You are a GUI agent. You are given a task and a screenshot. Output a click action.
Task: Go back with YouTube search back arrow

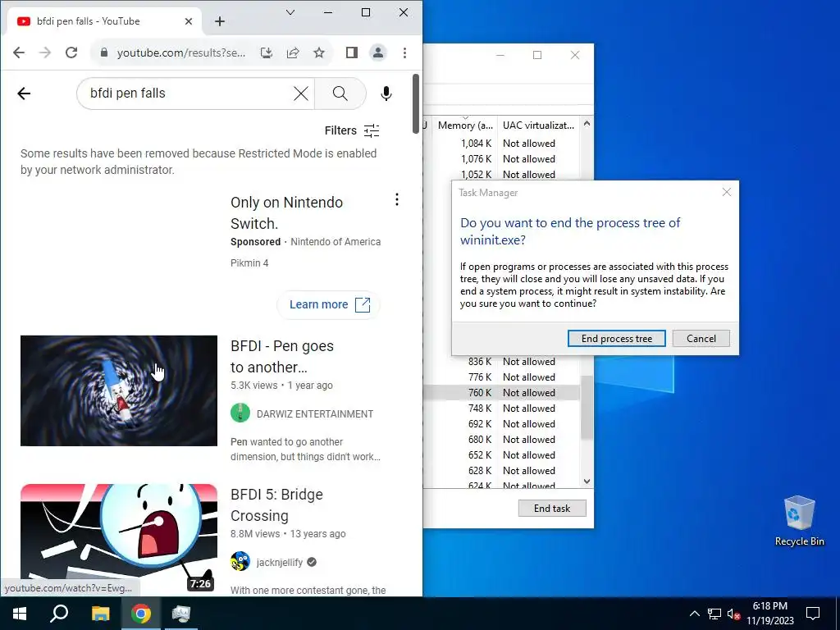(24, 94)
